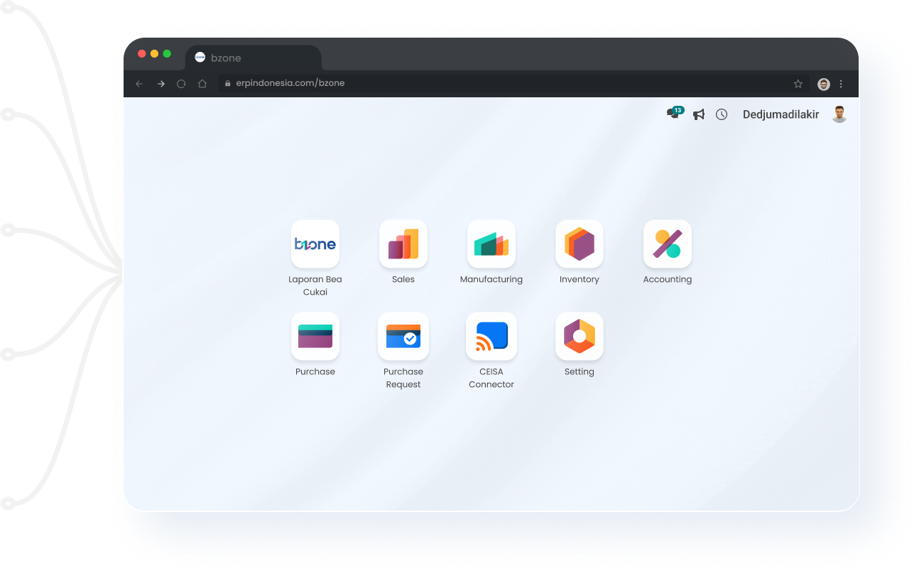Image resolution: width=924 pixels, height=576 pixels.
Task: Go forward with browser forward arrow
Action: click(161, 84)
